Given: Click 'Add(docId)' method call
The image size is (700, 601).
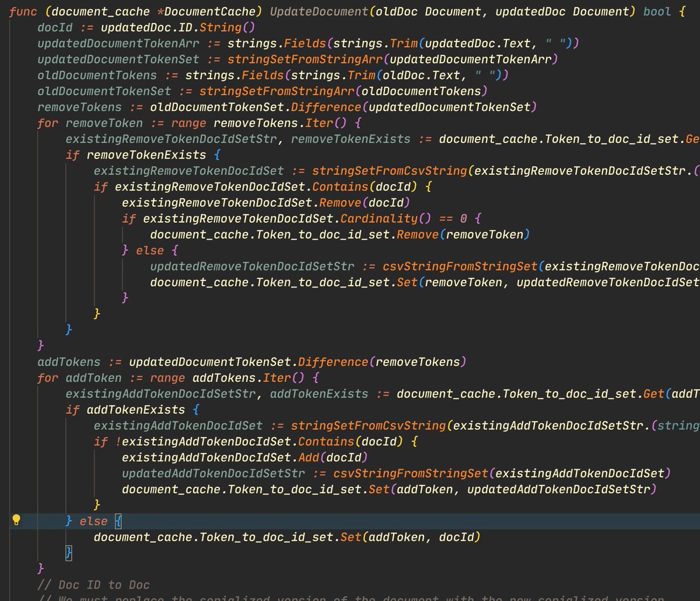Looking at the screenshot, I should pos(332,457).
